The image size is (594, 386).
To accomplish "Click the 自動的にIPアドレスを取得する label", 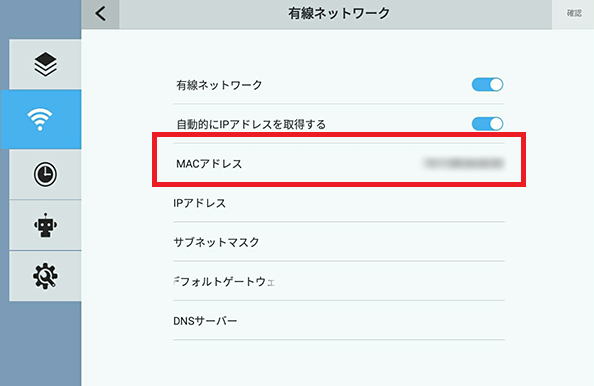I will click(x=251, y=124).
